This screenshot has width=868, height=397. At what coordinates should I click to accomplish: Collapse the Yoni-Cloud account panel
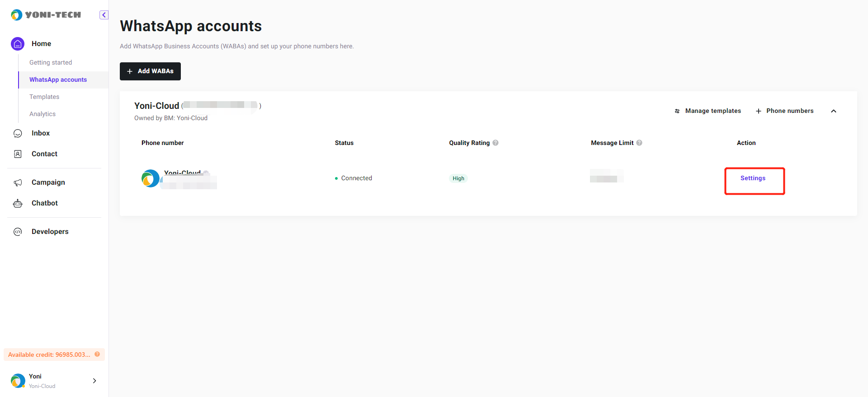coord(834,111)
